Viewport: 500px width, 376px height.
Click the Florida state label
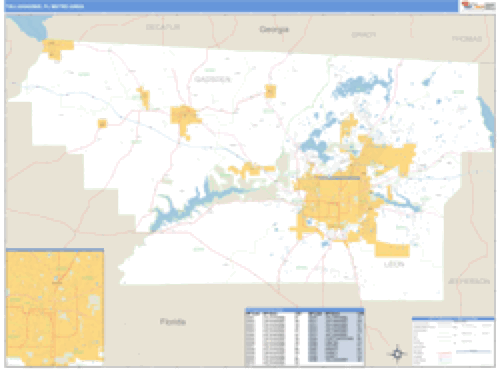coord(173,322)
